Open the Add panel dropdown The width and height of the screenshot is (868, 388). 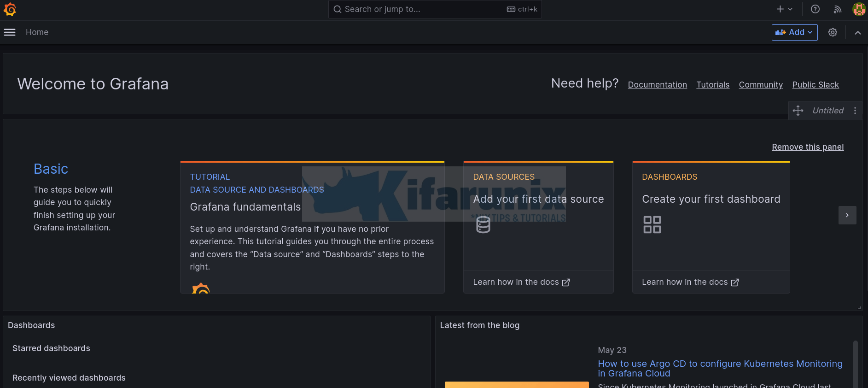pyautogui.click(x=794, y=32)
